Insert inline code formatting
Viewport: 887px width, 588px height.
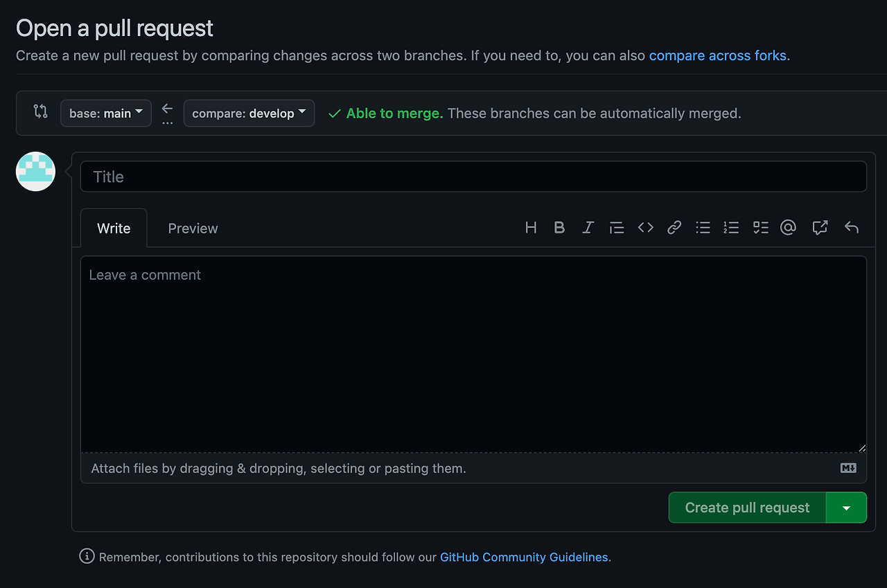pos(645,227)
